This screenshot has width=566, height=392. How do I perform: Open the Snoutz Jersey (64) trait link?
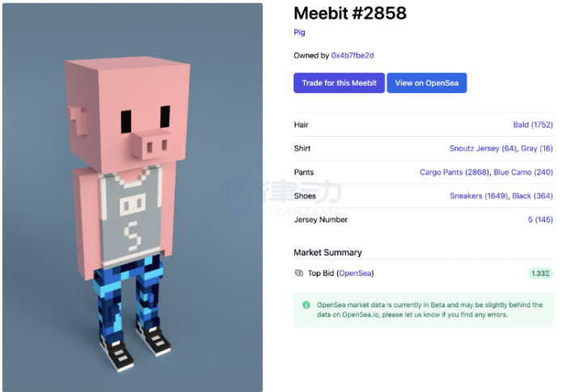click(x=483, y=149)
